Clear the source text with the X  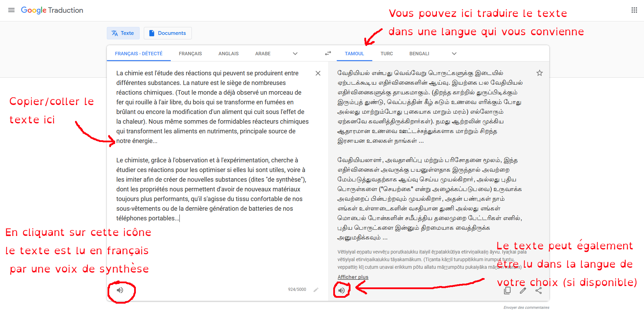point(318,73)
